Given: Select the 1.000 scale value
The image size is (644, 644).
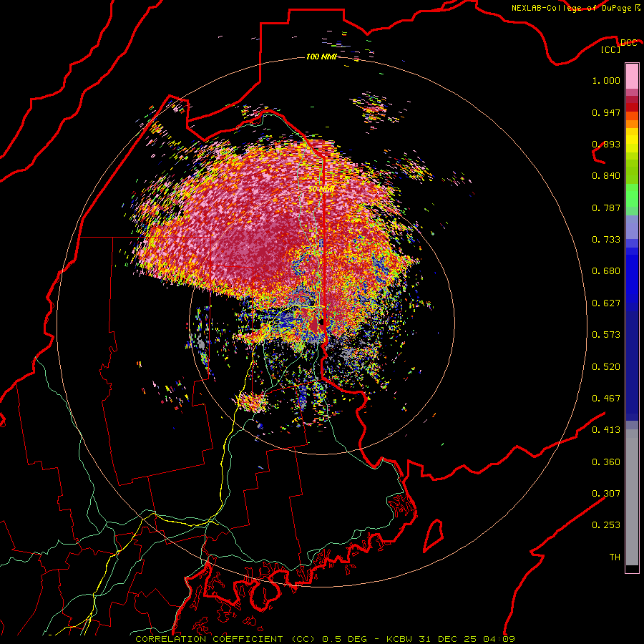Looking at the screenshot, I should tap(606, 80).
